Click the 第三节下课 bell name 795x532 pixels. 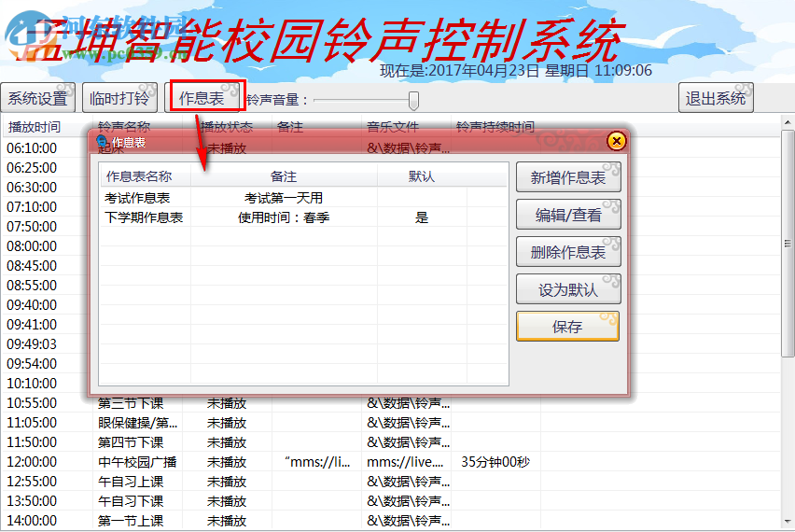(x=131, y=403)
